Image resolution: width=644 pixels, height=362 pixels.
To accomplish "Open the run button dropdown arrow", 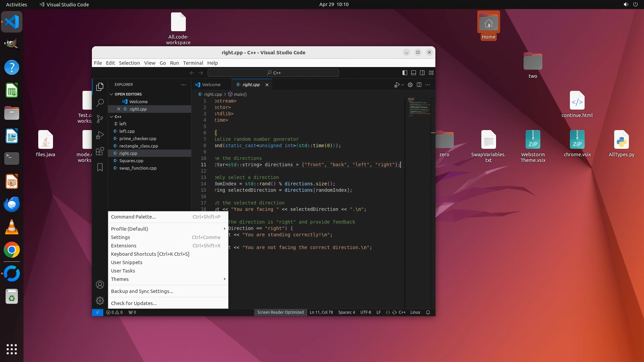I will [402, 85].
